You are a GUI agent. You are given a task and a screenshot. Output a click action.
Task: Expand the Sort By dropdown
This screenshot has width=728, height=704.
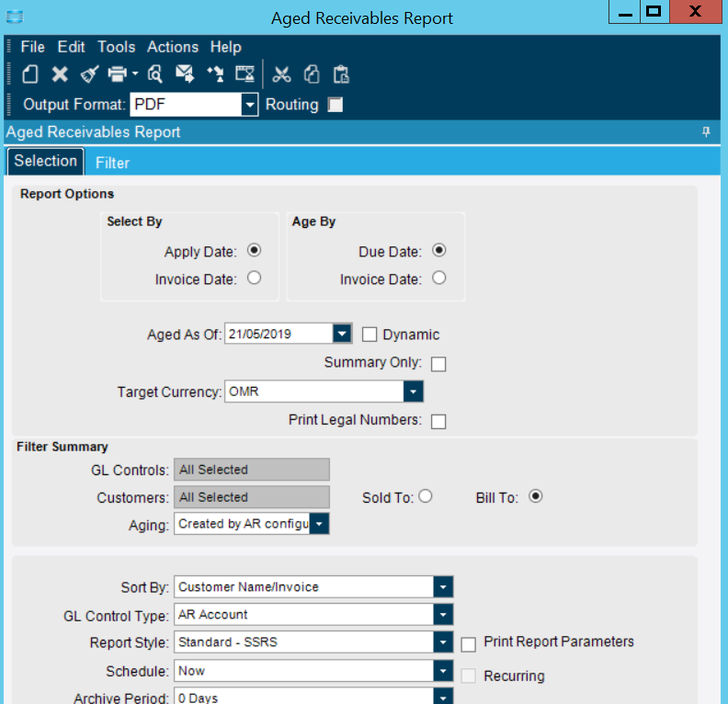[x=443, y=586]
